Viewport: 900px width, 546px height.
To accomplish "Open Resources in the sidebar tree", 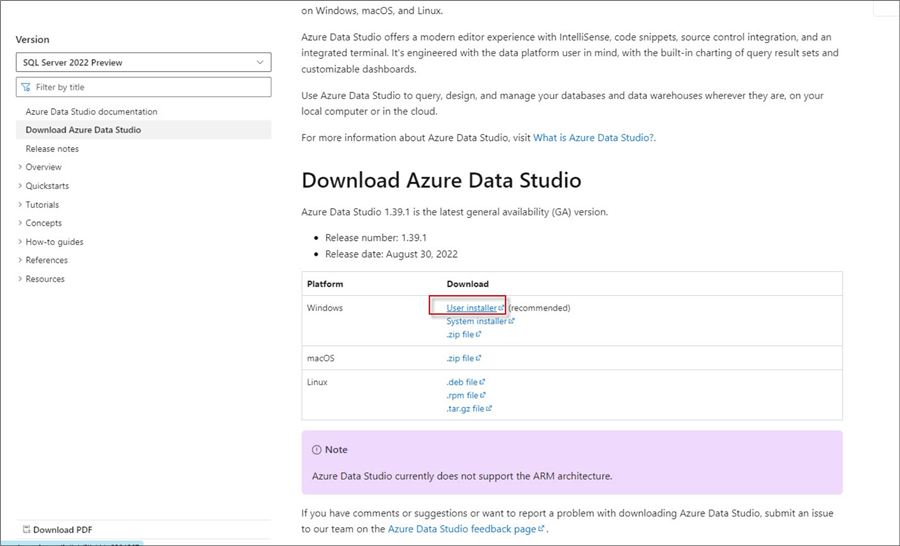I will click(45, 279).
